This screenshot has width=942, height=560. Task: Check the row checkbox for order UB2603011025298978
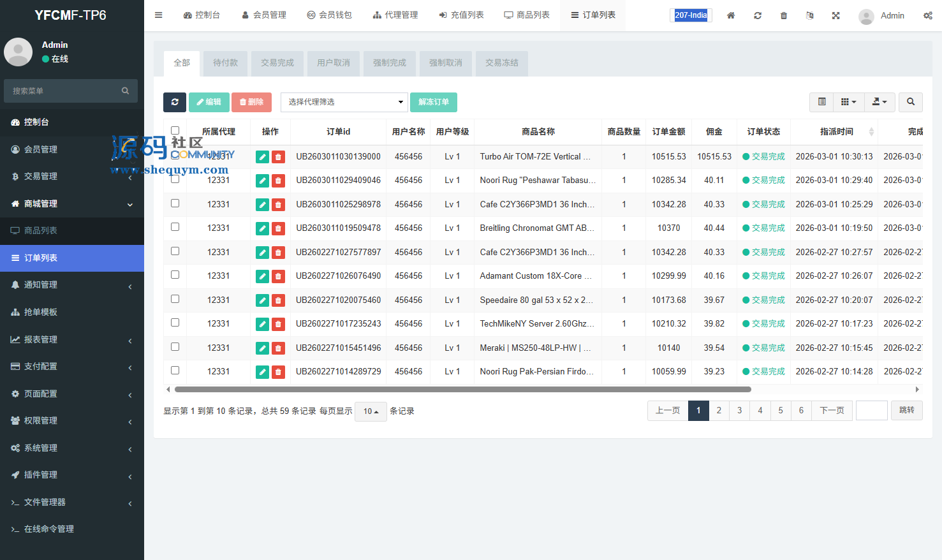[175, 203]
